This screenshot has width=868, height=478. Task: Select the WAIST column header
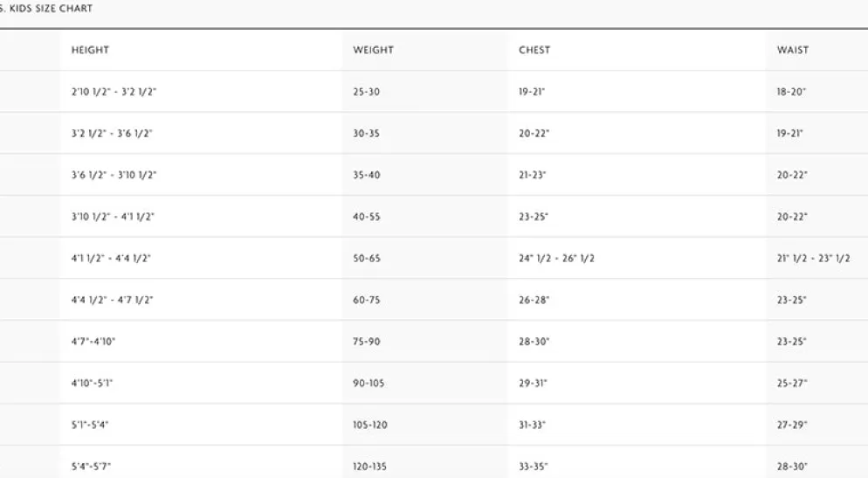(793, 50)
